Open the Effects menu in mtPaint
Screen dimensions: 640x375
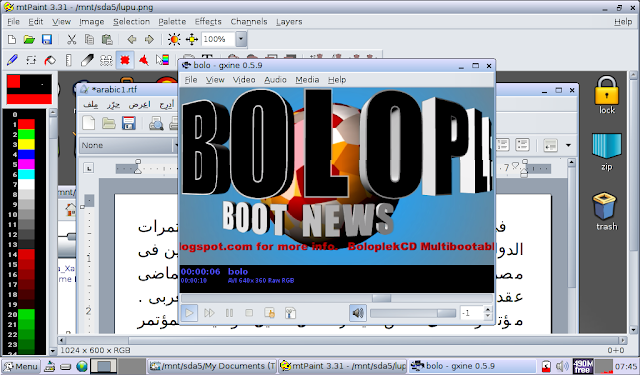coord(208,22)
